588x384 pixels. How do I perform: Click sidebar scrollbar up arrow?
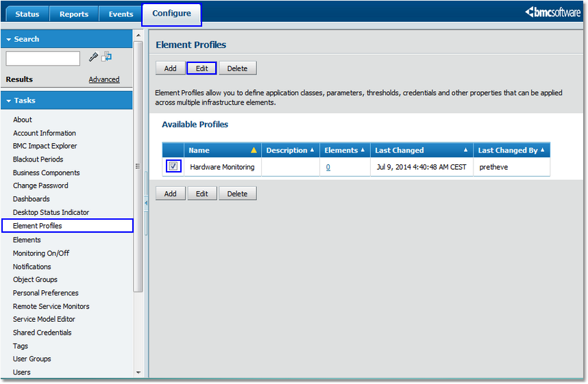click(x=138, y=35)
